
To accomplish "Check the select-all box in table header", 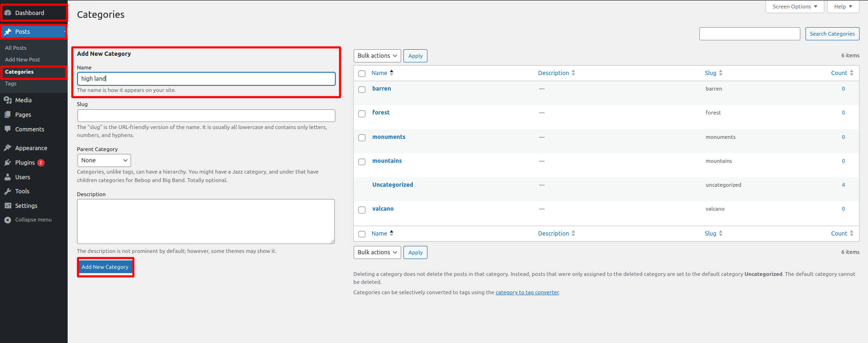I will point(362,74).
